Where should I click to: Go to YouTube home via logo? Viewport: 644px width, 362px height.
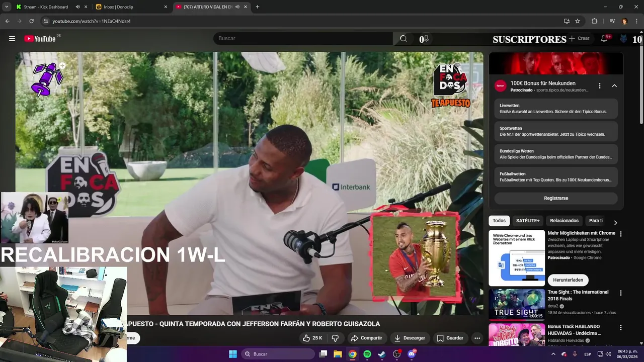40,39
